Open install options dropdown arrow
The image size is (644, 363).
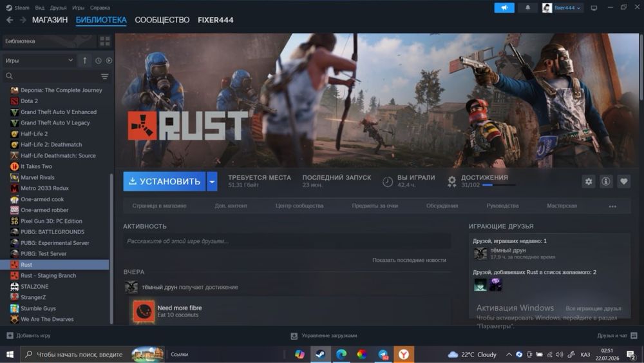point(212,181)
